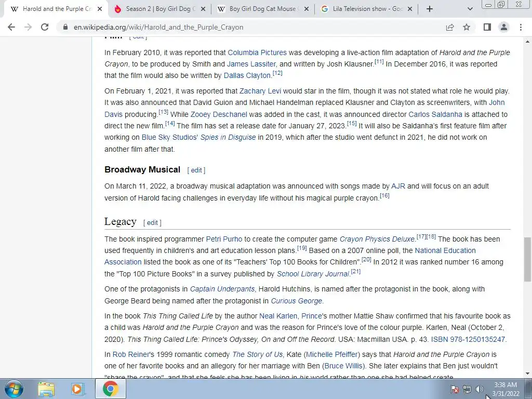Click the volume speaker tray icon
This screenshot has width=532, height=399.
click(x=480, y=389)
